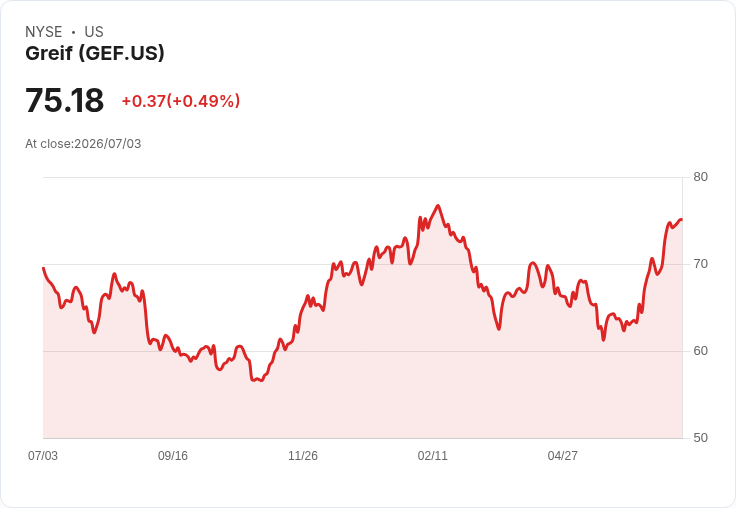Click the 50 y-axis price label

point(700,438)
